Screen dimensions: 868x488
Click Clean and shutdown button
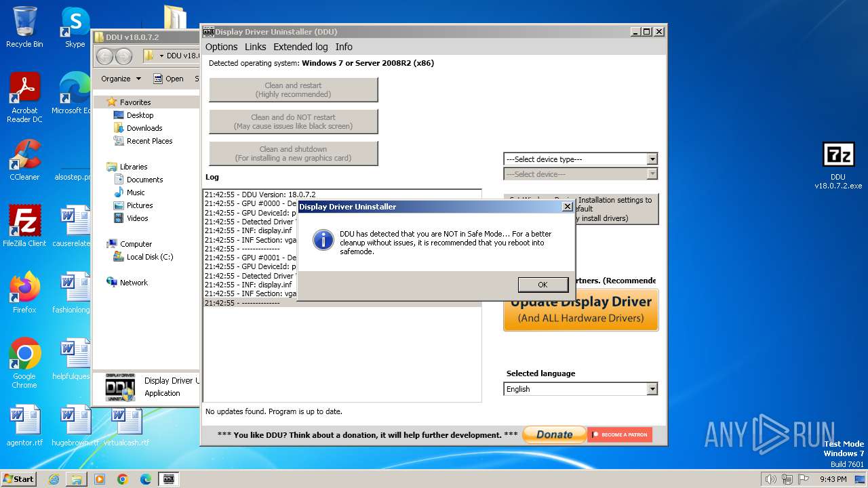click(x=293, y=153)
